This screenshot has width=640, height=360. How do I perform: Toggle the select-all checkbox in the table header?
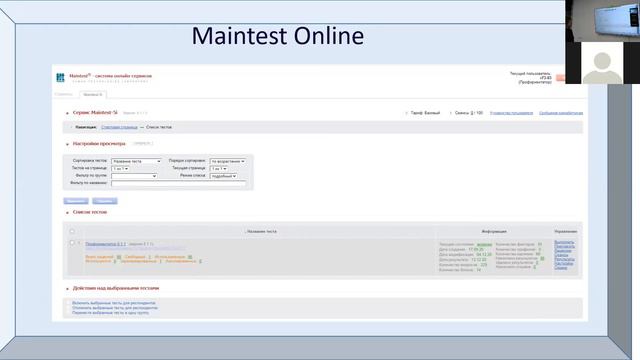tap(72, 231)
